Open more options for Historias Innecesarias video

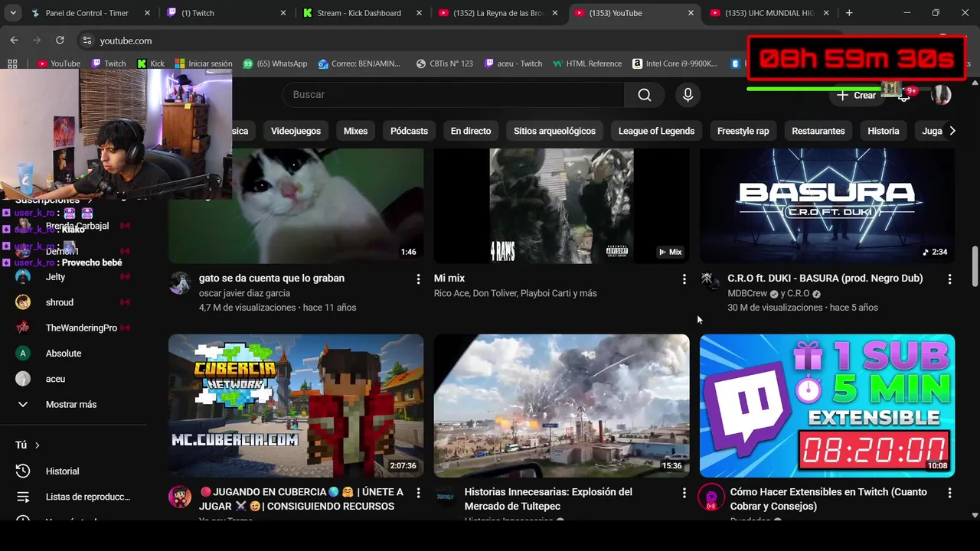click(x=684, y=493)
